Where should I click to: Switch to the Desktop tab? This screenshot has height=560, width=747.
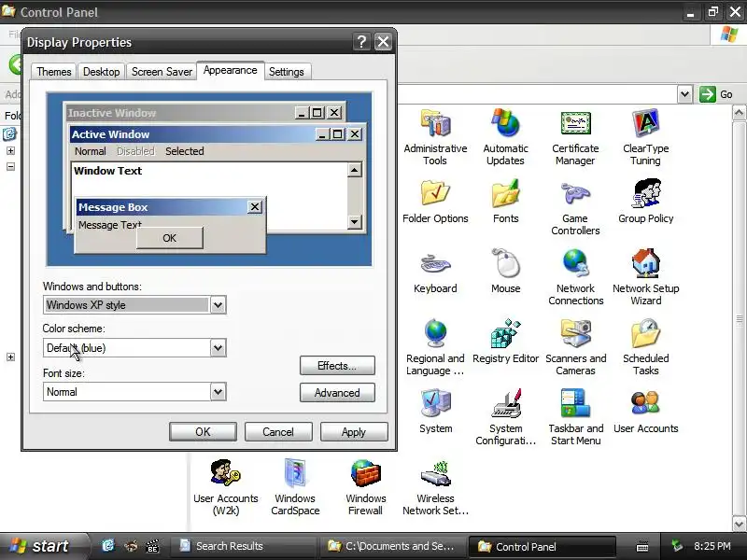click(101, 72)
